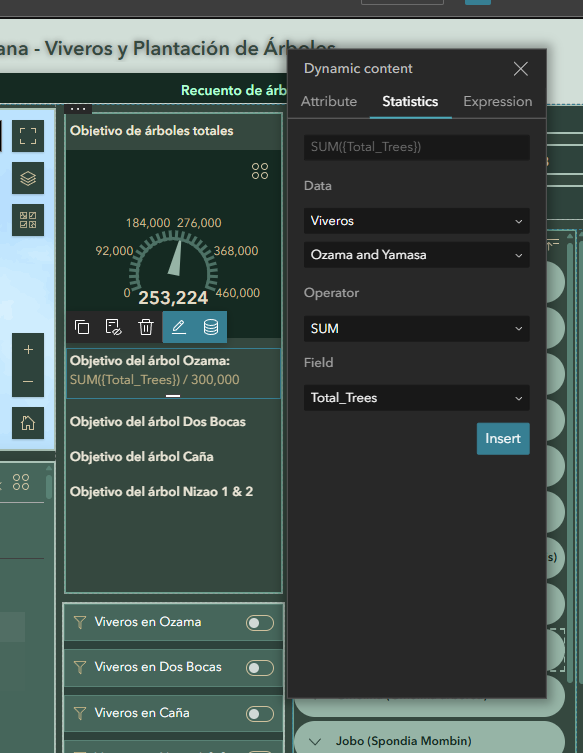
Task: Open the basemap gallery icon
Action: tap(28, 220)
